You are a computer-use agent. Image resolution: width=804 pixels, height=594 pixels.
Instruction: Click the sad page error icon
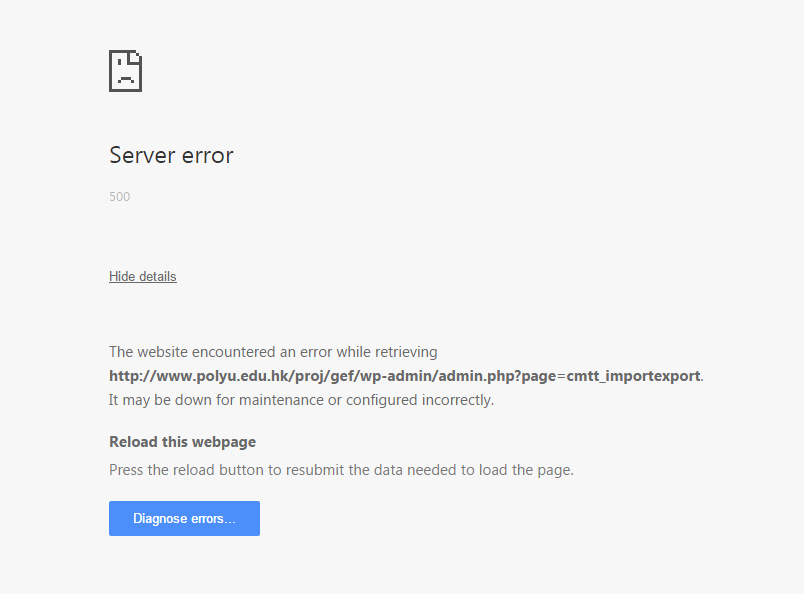pyautogui.click(x=125, y=71)
